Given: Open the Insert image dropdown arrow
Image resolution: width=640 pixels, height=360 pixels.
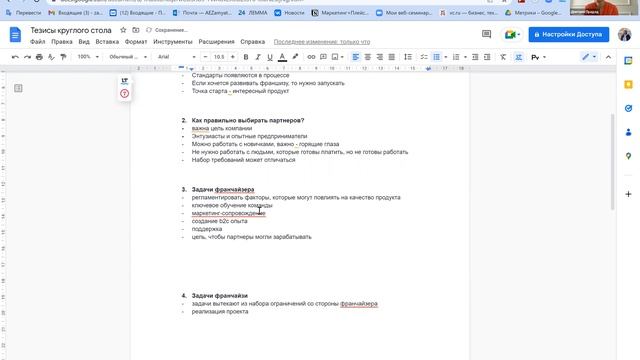Looking at the screenshot, I should point(342,57).
